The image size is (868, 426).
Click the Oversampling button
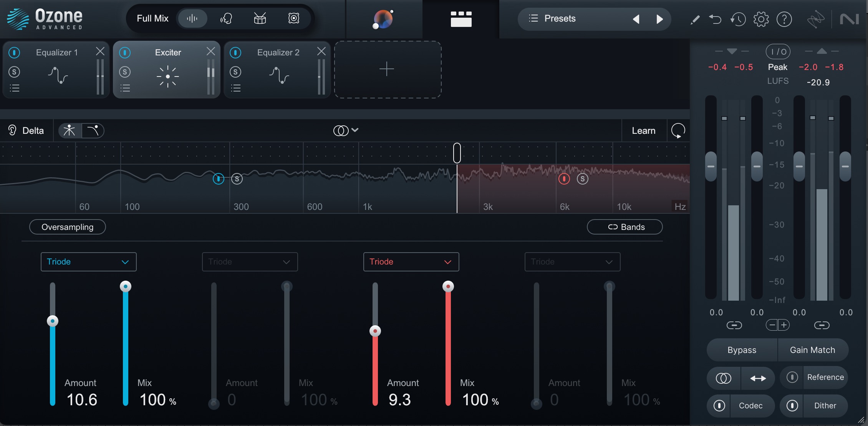coord(68,227)
